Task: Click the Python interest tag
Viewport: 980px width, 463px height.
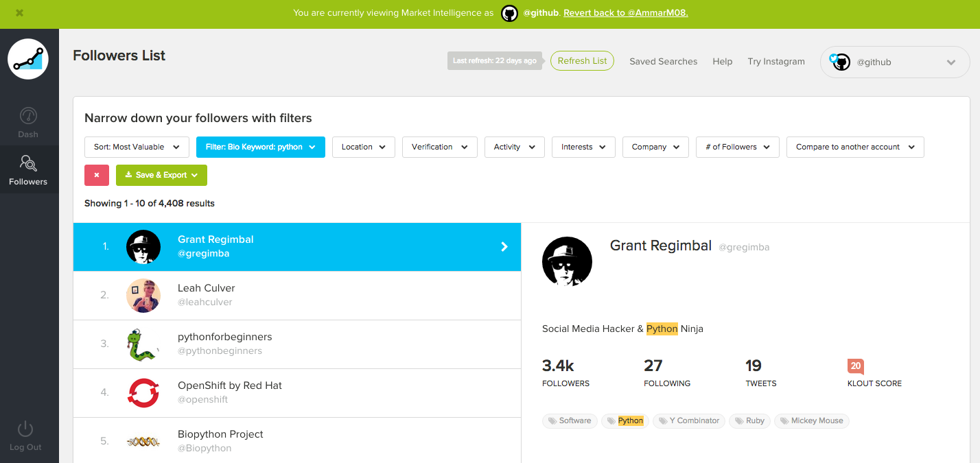Action: (x=625, y=420)
